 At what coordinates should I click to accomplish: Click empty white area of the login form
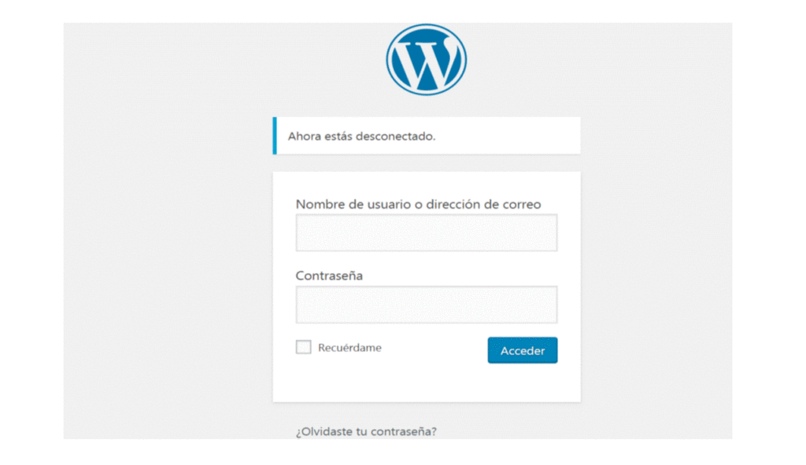point(427,383)
